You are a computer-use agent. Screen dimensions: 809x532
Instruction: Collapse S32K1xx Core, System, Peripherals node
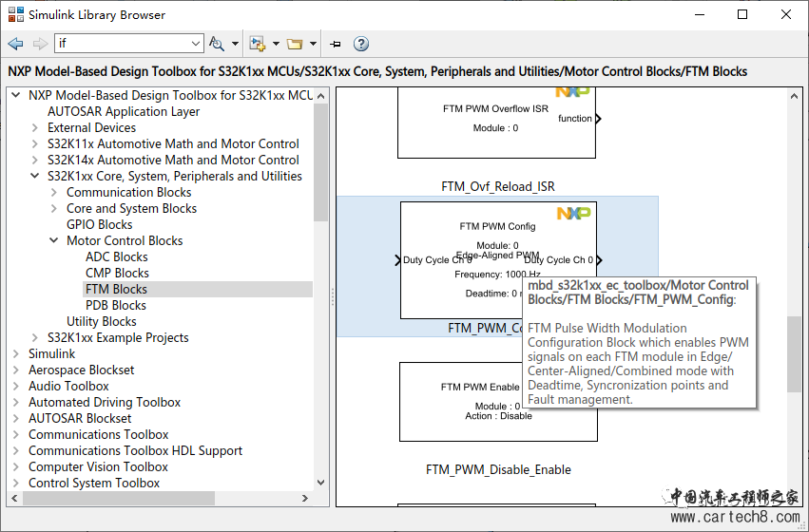point(35,177)
